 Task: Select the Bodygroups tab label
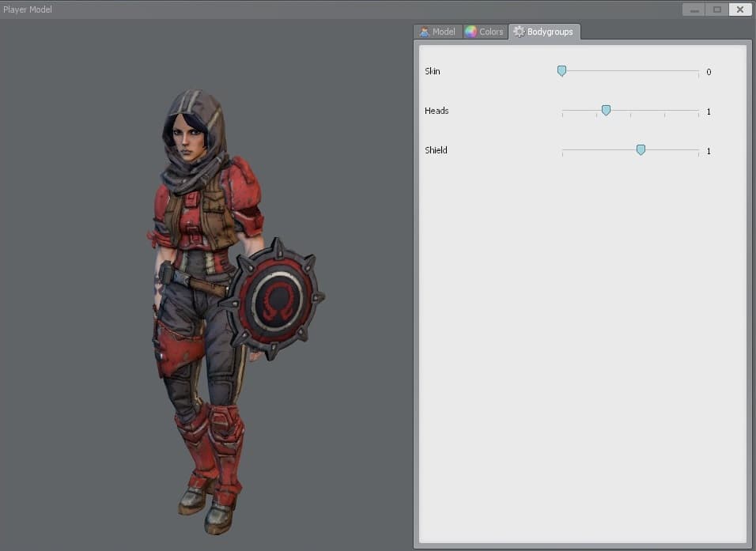(550, 32)
